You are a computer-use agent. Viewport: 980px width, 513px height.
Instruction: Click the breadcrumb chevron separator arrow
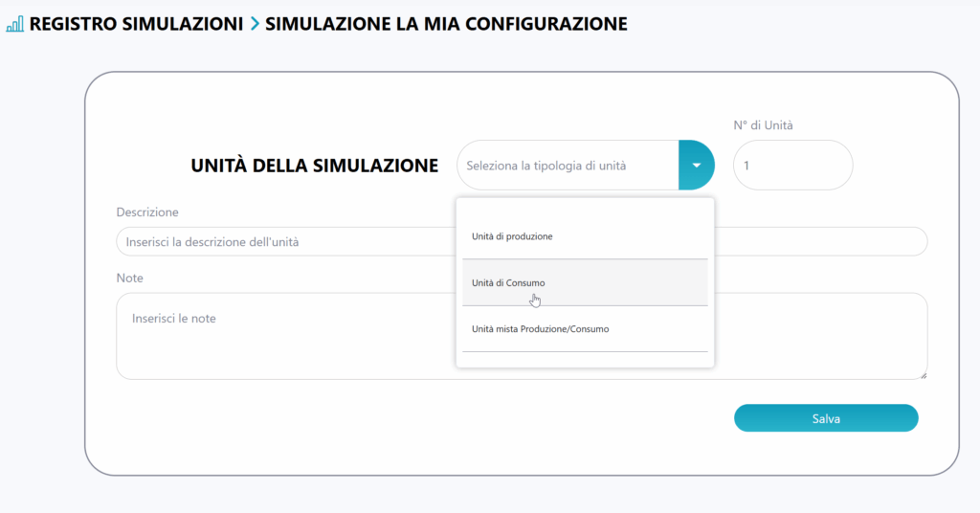click(255, 24)
